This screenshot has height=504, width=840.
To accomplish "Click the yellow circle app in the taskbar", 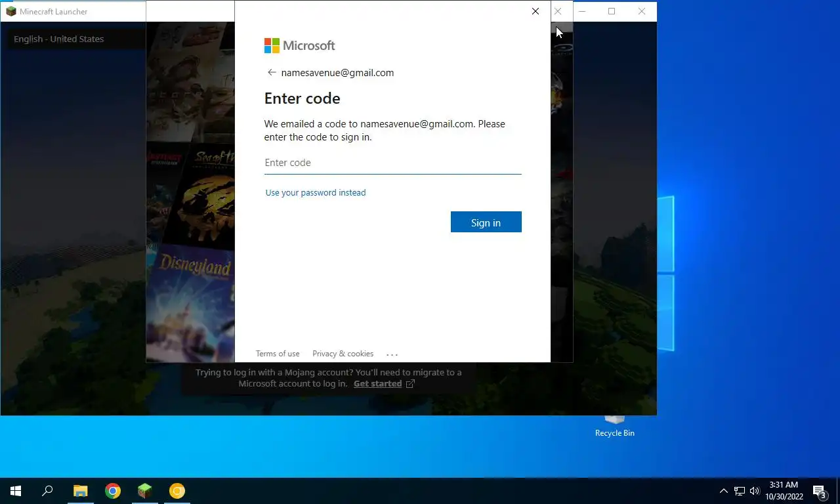I will click(177, 491).
